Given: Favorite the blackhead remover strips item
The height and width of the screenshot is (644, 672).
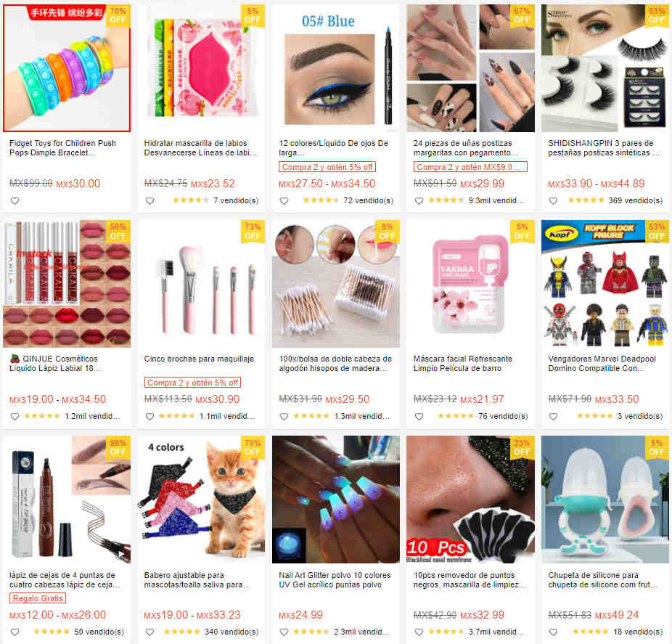Looking at the screenshot, I should click(419, 632).
